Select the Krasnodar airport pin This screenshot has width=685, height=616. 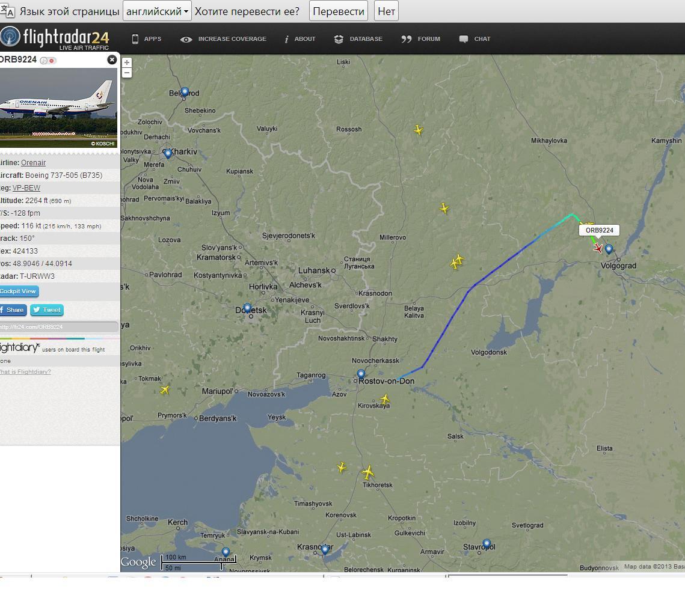pyautogui.click(x=325, y=550)
